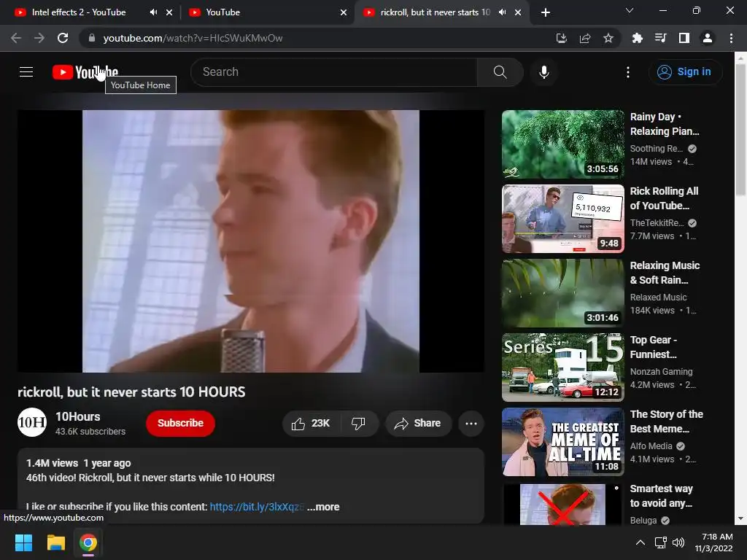
Task: Open Smartest way to avoid any thumbnail
Action: coord(563,504)
